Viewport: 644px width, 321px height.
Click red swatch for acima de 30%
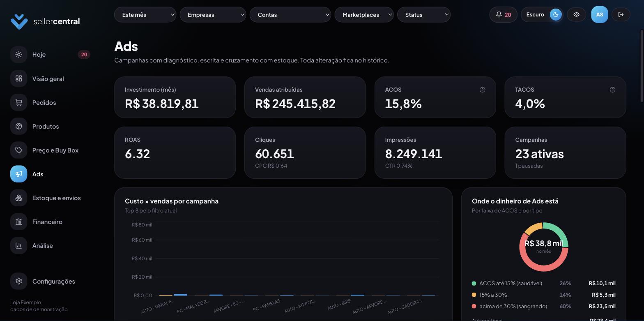[x=474, y=306]
